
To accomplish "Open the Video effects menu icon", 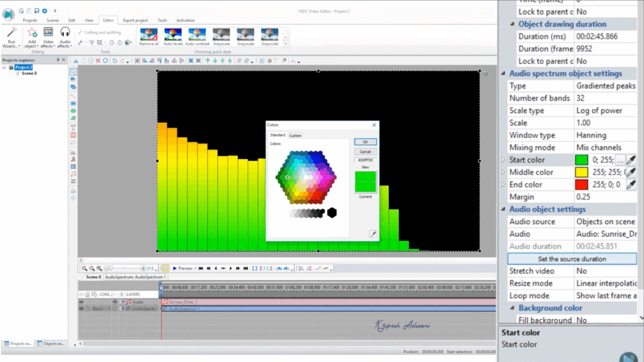I will click(x=48, y=34).
